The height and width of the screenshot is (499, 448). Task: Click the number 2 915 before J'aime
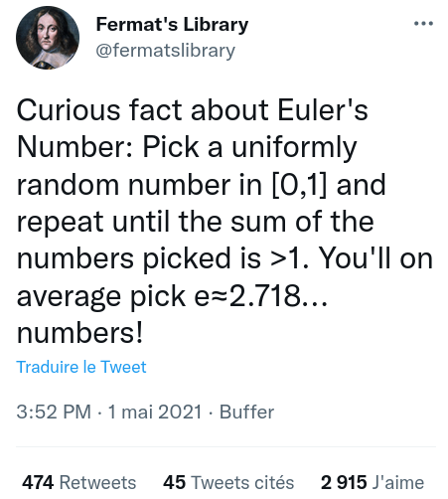344,482
